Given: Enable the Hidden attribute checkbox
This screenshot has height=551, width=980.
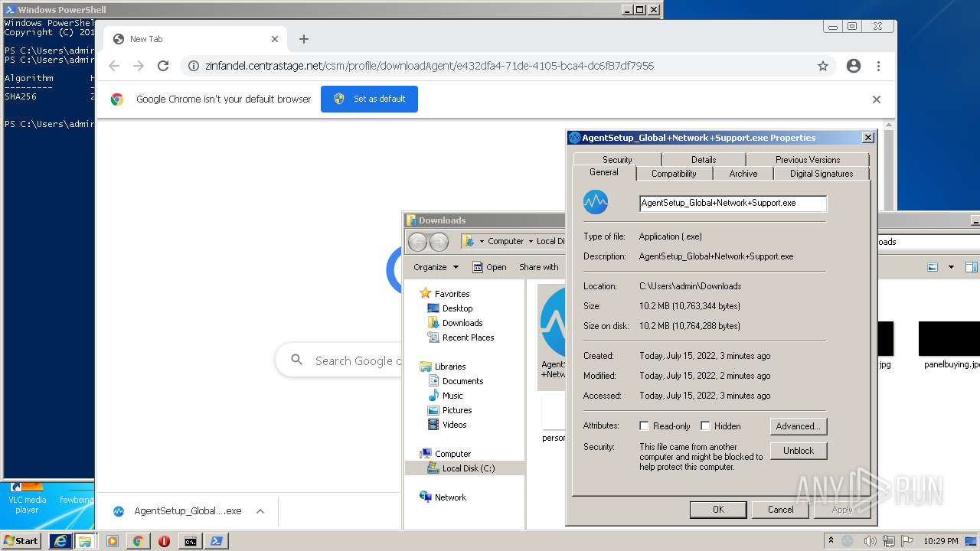Looking at the screenshot, I should point(706,426).
